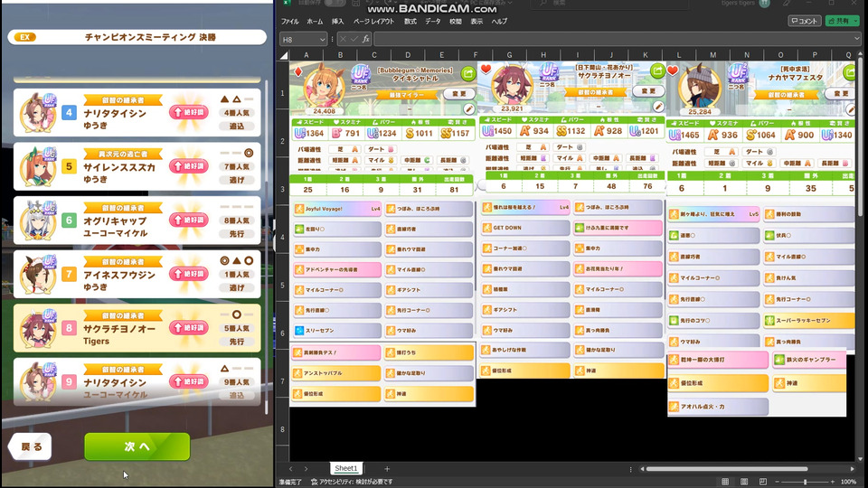Open the データ ribbon tab
The height and width of the screenshot is (488, 868).
point(433,22)
